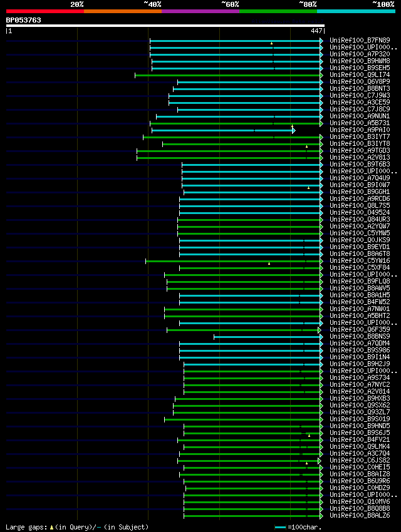Open hit UniRef100_Q8L7S5
This screenshot has height=532, width=401.
(360, 206)
